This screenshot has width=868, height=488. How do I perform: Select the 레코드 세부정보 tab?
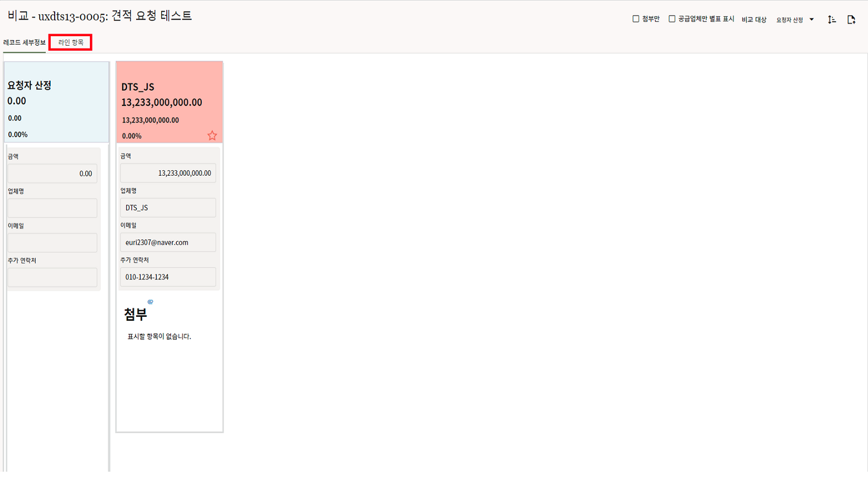25,42
